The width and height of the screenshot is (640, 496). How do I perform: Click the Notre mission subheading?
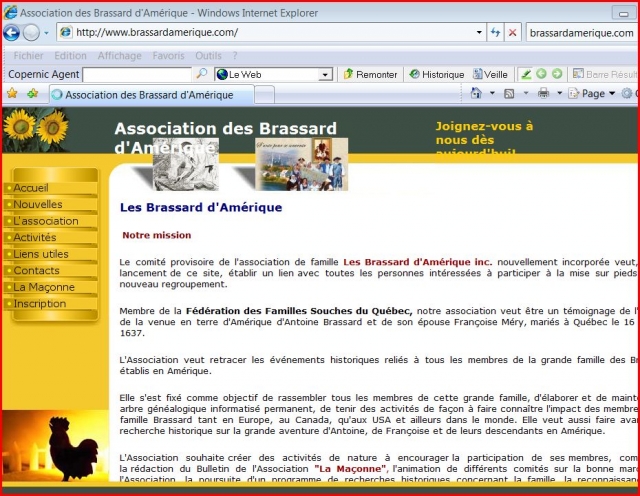(x=157, y=235)
